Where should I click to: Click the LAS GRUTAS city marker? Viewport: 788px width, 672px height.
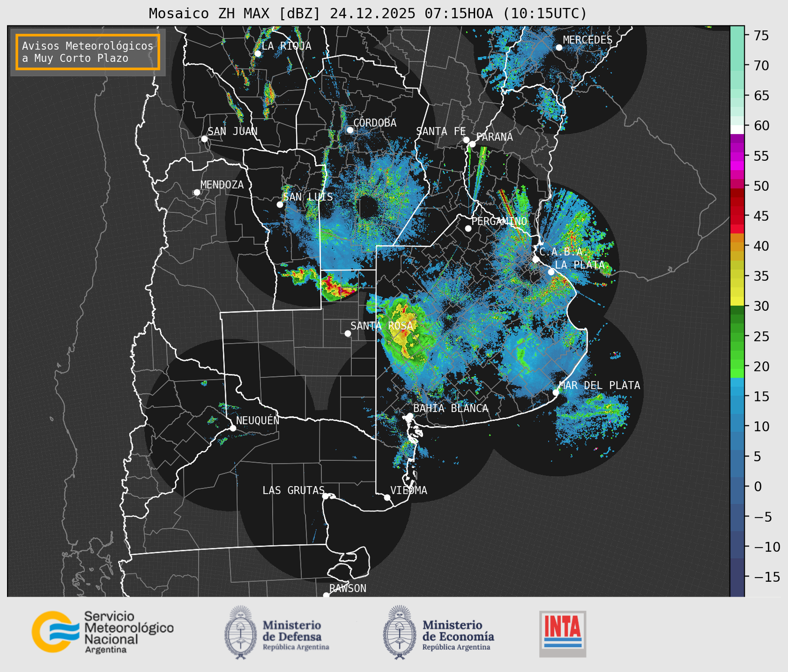point(326,496)
